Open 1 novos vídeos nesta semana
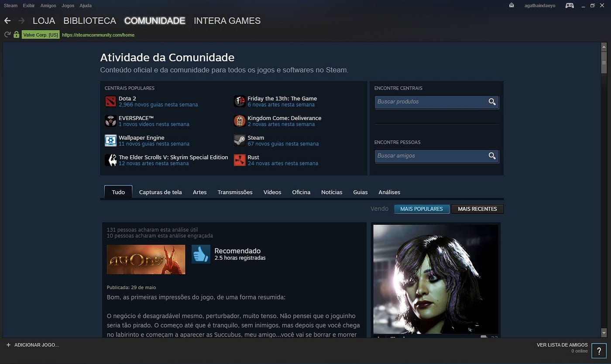611x364 pixels. click(x=154, y=124)
